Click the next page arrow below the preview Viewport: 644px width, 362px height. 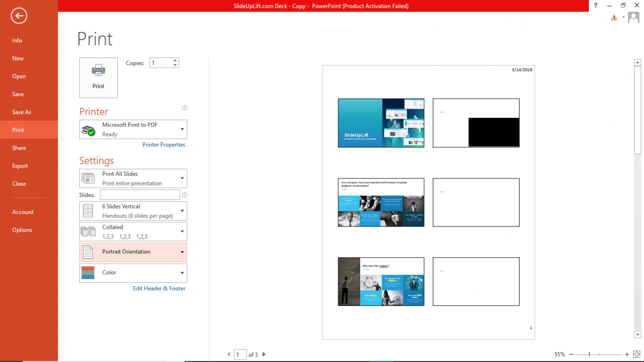(x=264, y=354)
